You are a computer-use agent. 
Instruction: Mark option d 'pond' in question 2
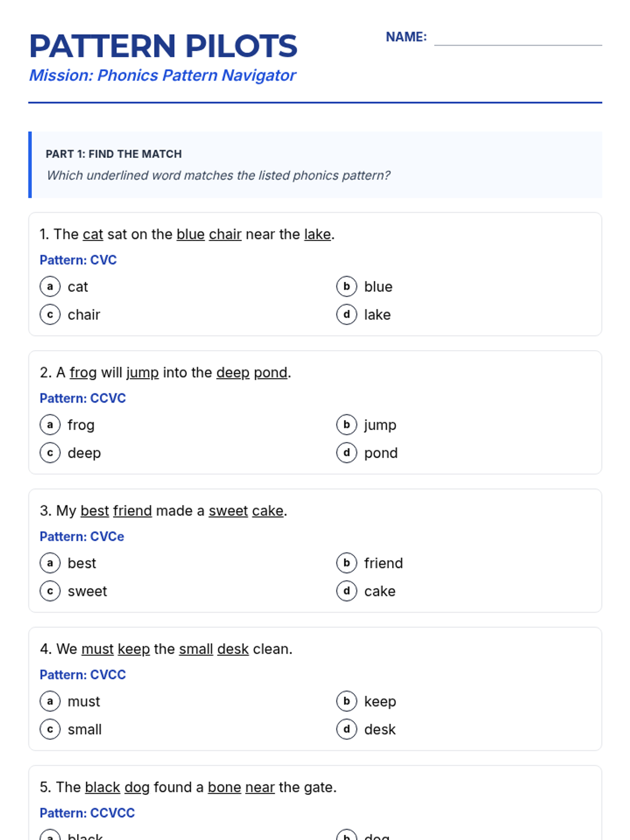click(346, 453)
